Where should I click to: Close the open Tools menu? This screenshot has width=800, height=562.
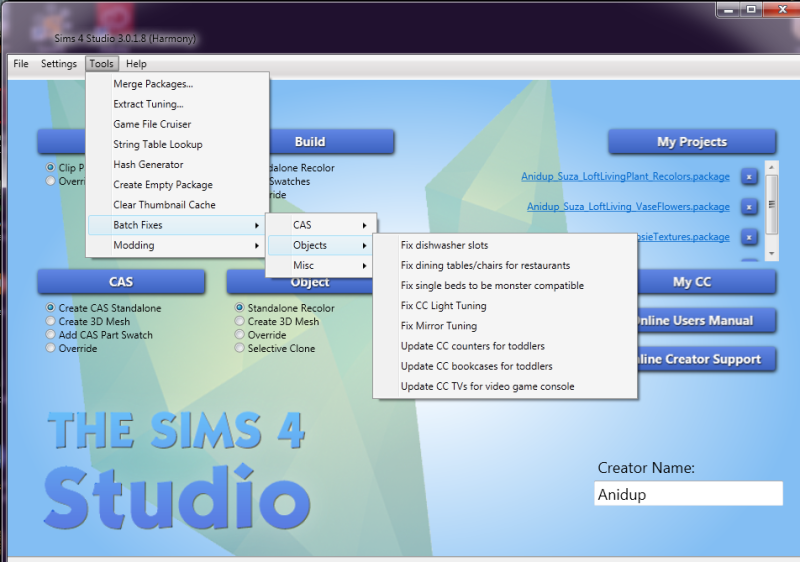102,64
